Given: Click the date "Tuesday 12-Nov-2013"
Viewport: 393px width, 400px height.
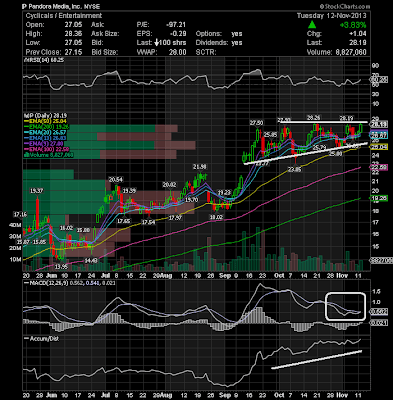Looking at the screenshot, I should point(331,16).
